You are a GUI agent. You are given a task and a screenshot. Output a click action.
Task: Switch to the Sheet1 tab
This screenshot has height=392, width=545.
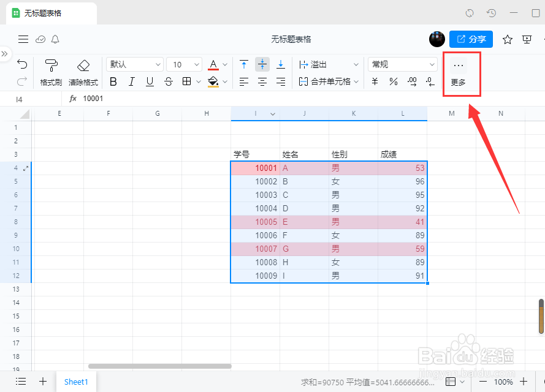click(x=76, y=381)
